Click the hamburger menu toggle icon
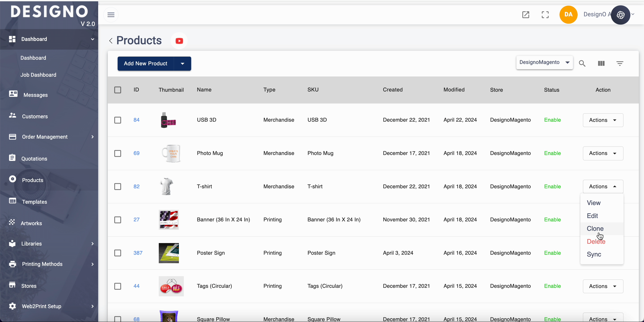The image size is (644, 322). 111,15
